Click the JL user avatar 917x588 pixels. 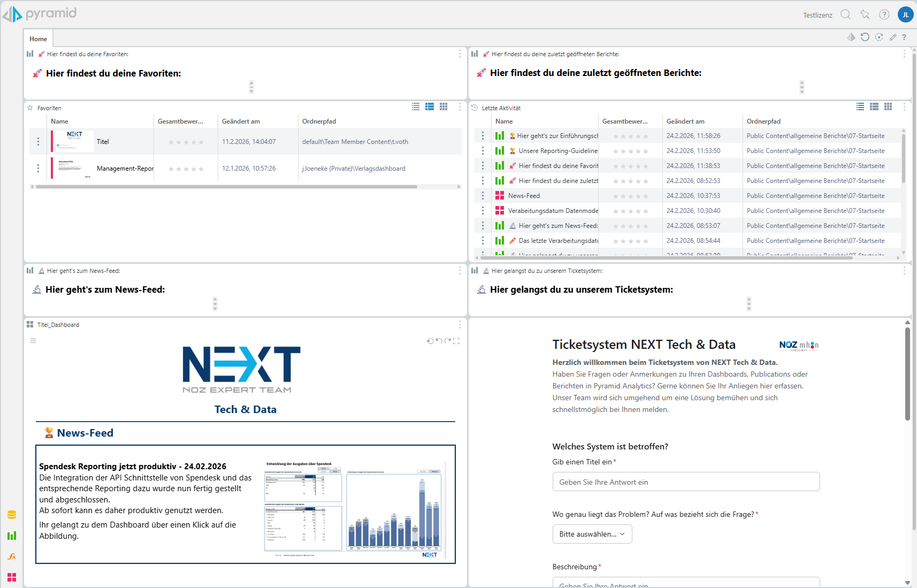[x=905, y=14]
